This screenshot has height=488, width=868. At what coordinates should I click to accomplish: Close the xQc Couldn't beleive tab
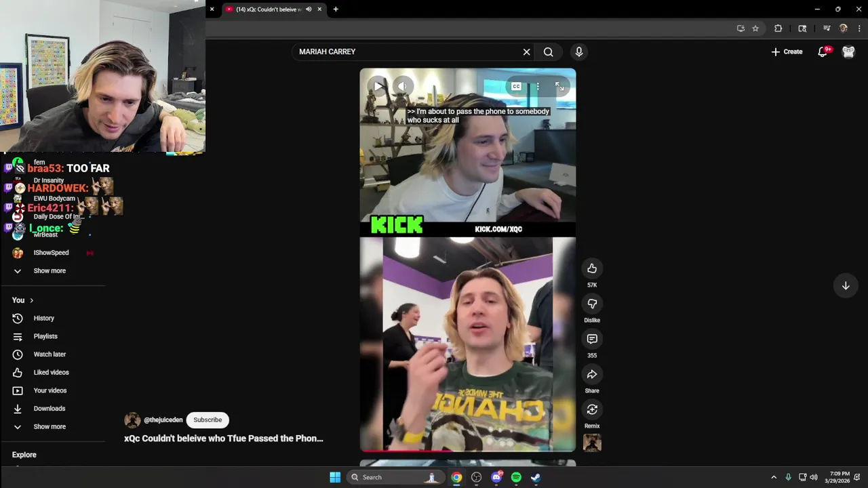click(319, 9)
